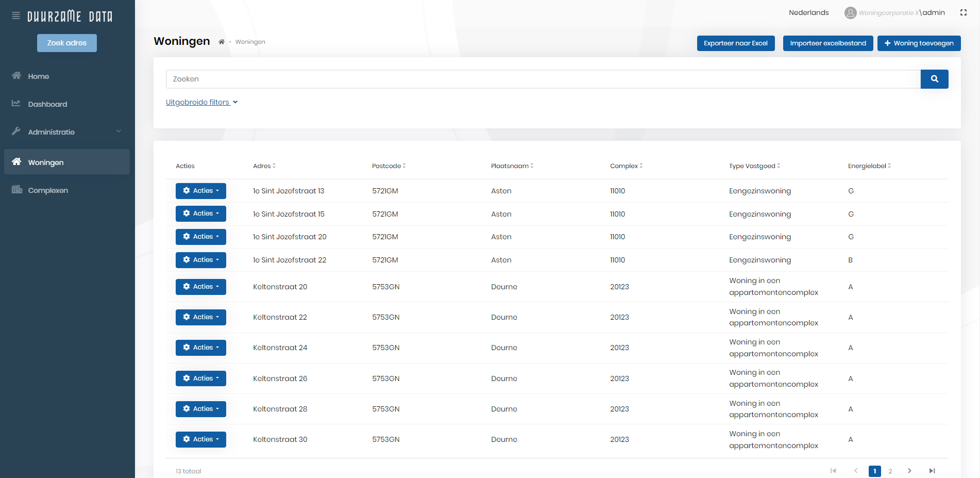This screenshot has height=478, width=980.
Task: Open Acties dropdown for Keltenstraat 20
Action: click(x=201, y=287)
